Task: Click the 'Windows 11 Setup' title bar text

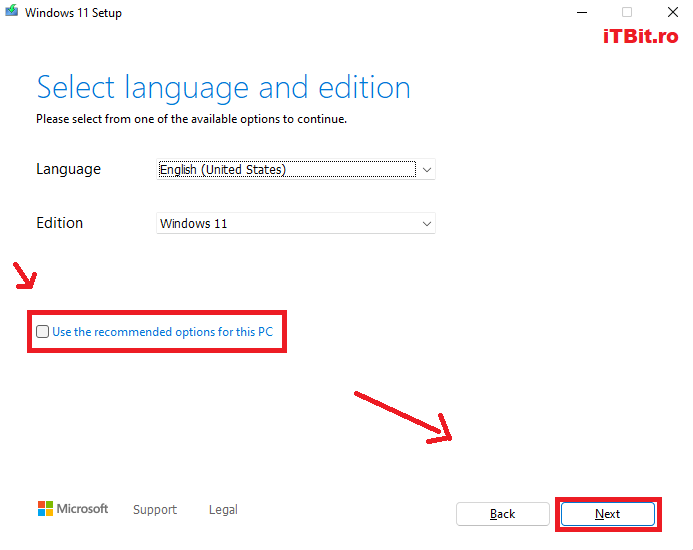Action: pyautogui.click(x=74, y=13)
